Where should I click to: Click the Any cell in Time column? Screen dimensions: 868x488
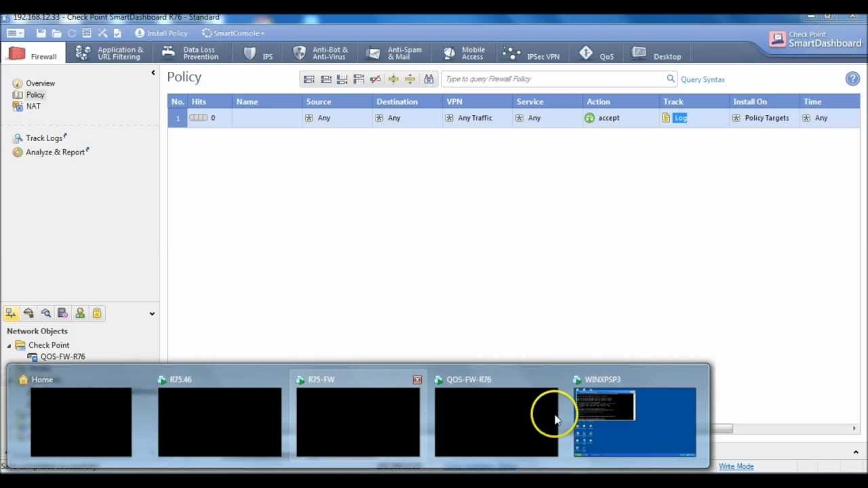tap(830, 118)
